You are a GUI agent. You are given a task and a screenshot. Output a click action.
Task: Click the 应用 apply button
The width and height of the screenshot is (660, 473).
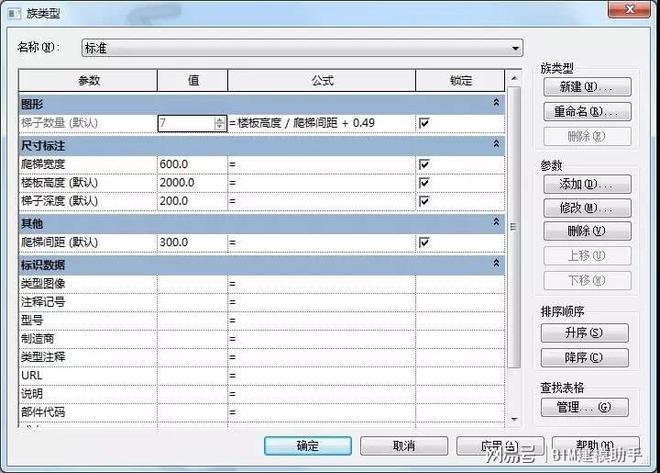click(500, 446)
